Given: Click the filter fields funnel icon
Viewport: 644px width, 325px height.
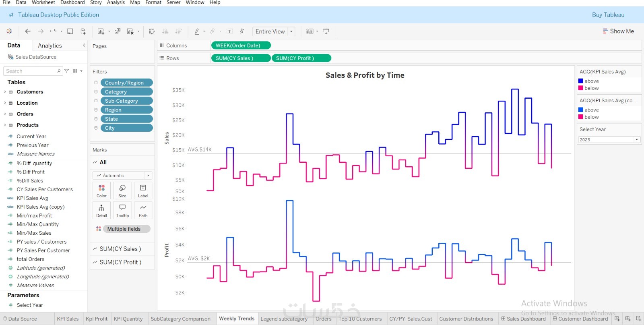Looking at the screenshot, I should click(67, 71).
